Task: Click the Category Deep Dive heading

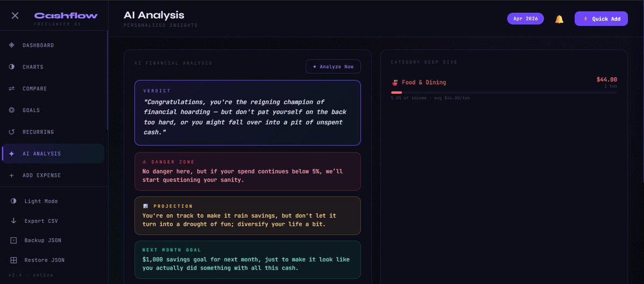Action: (x=424, y=62)
